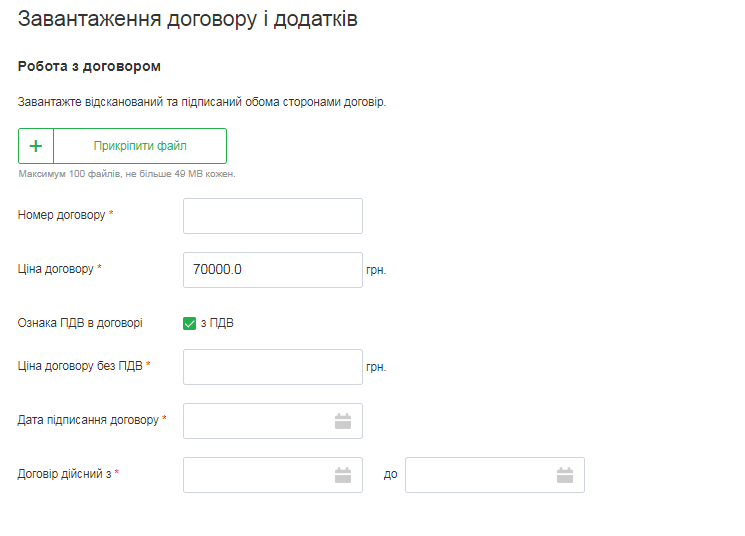Click the 'Завантаження договору і додатків' page heading
Screen dimensions: 745x536
click(188, 19)
